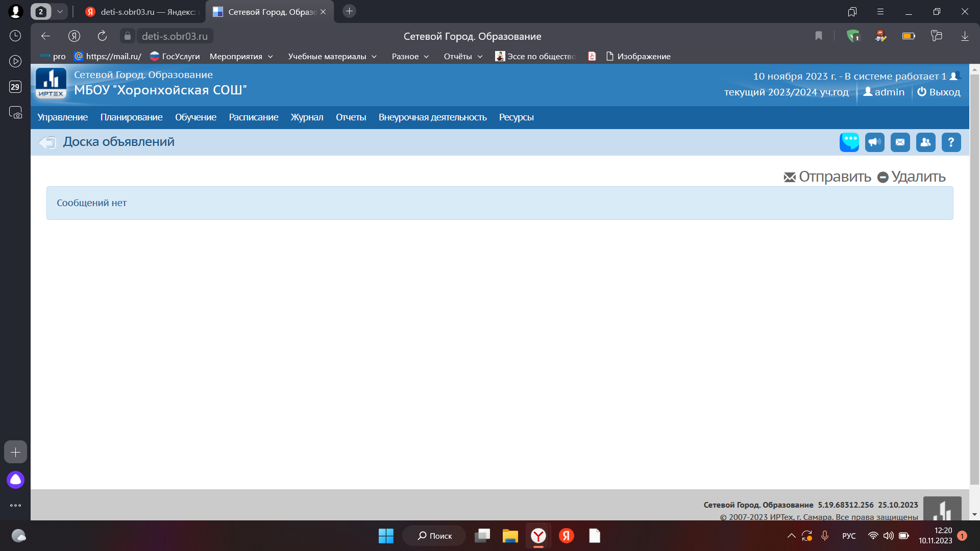Open the history clock icon in sidebar
The height and width of the screenshot is (551, 980).
pos(15,36)
